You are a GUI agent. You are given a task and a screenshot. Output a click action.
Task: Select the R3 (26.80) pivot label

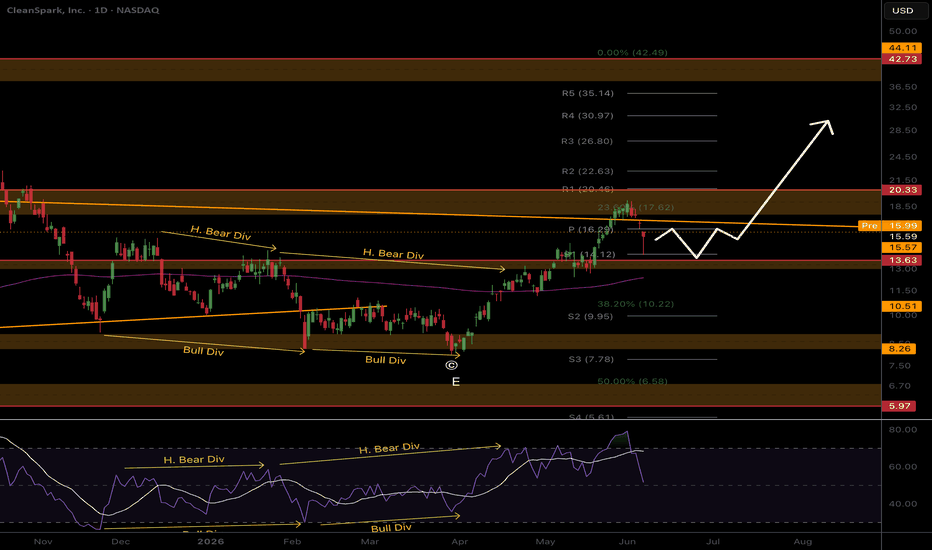(587, 141)
